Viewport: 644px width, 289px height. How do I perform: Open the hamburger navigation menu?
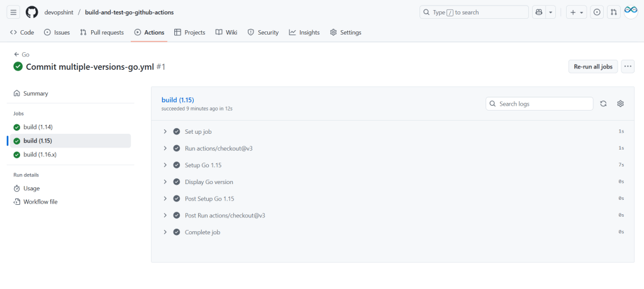pos(13,13)
